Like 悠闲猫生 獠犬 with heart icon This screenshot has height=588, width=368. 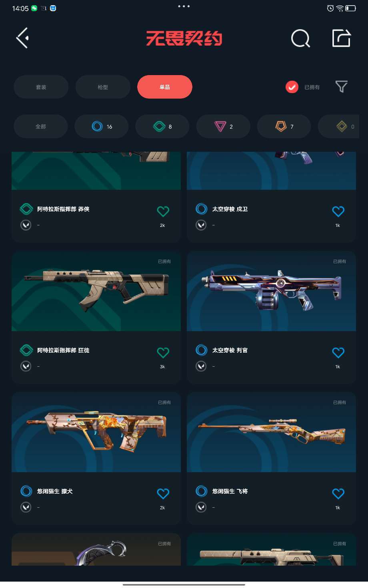coord(163,494)
